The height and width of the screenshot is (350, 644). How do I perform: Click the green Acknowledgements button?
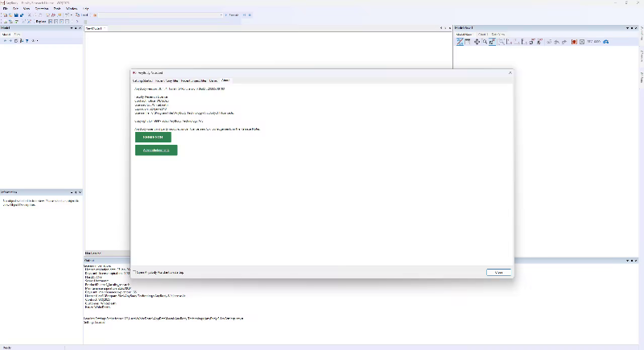[x=156, y=150]
